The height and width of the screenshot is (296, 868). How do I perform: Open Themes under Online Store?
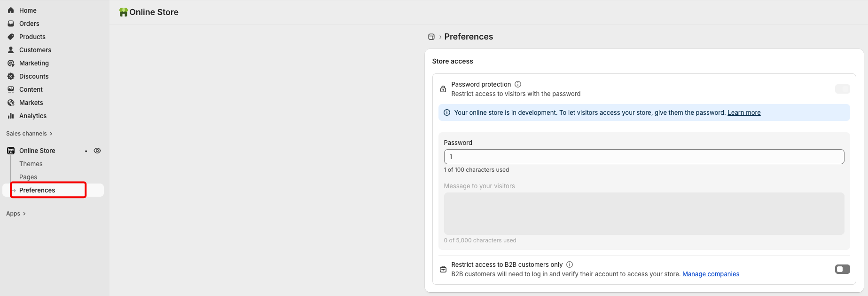[x=31, y=164]
